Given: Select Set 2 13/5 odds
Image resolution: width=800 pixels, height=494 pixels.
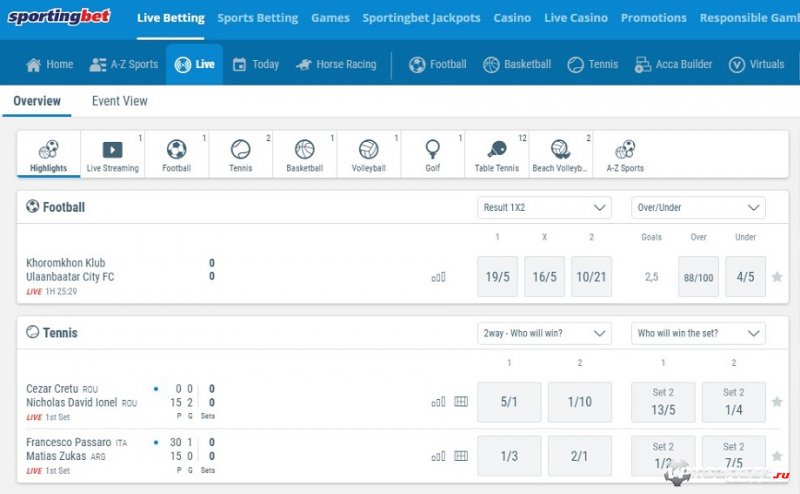Looking at the screenshot, I should [x=663, y=402].
